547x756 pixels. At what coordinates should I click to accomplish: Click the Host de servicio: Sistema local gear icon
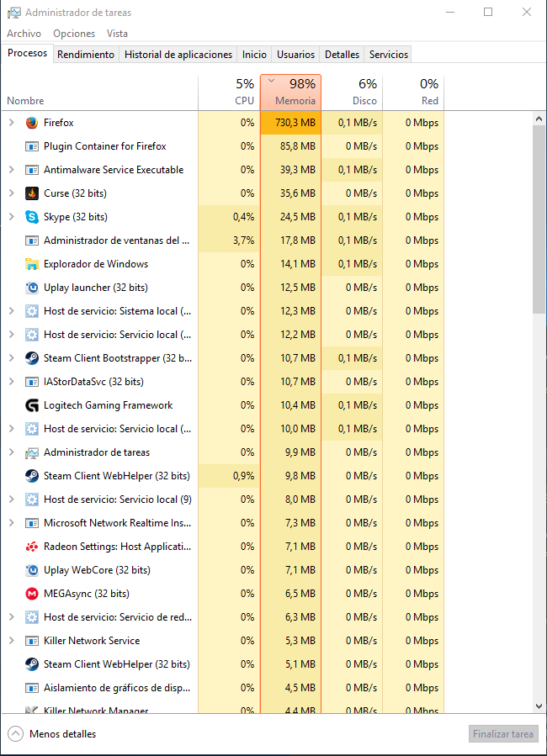coord(32,311)
